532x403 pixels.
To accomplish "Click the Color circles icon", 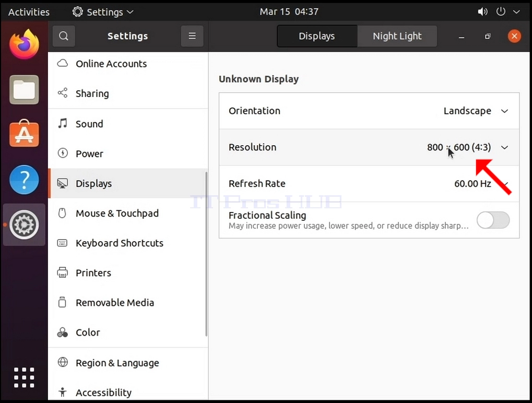I will 63,332.
